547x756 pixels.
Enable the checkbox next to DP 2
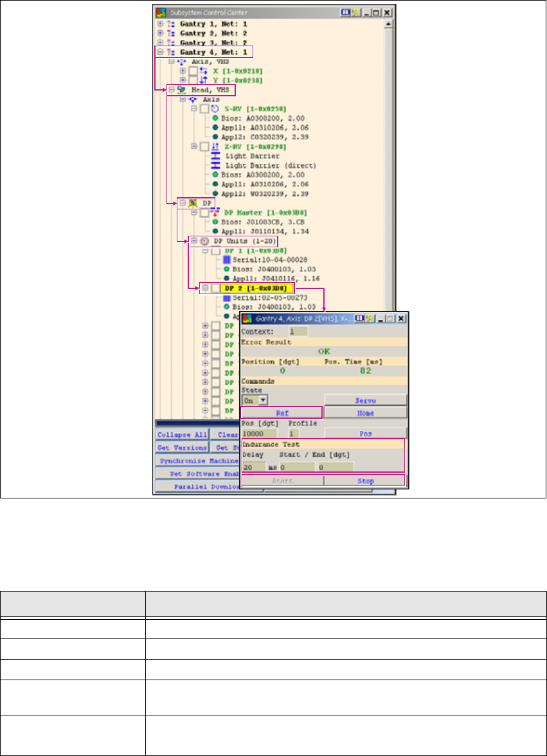point(215,289)
